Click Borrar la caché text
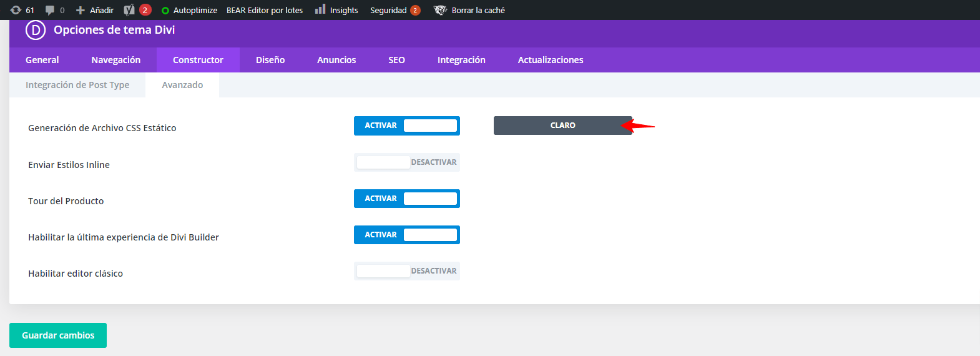Screen dimensions: 980x356 tap(478, 10)
